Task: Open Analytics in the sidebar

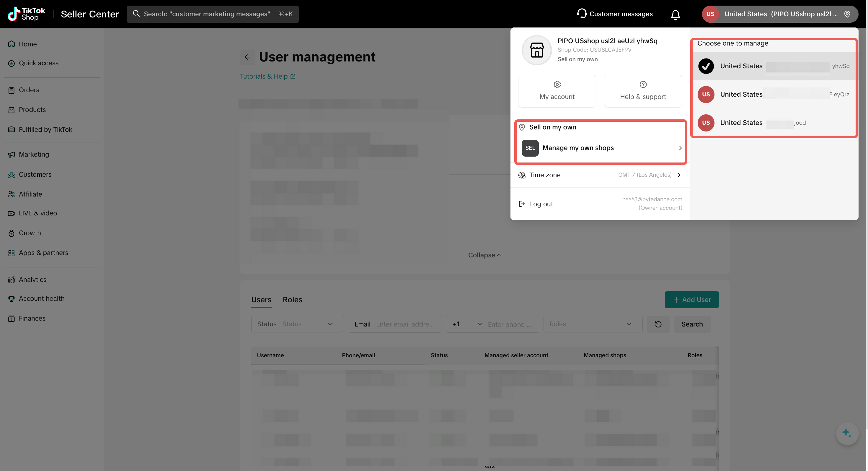Action: [x=32, y=280]
